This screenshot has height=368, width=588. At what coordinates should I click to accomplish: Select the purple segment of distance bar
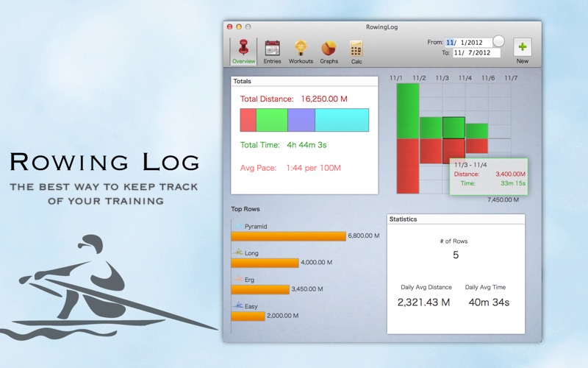301,120
